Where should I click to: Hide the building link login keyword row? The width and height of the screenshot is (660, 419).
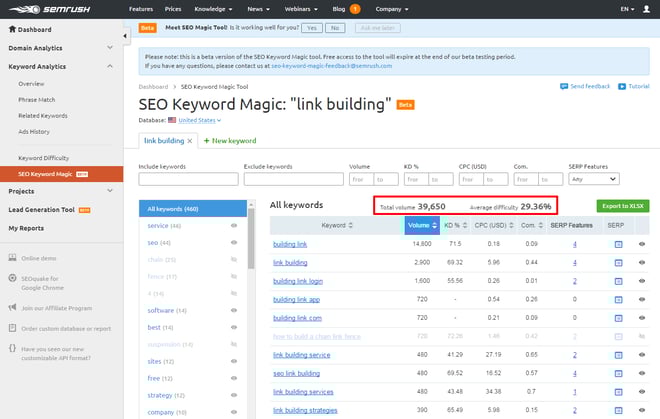pyautogui.click(x=642, y=281)
